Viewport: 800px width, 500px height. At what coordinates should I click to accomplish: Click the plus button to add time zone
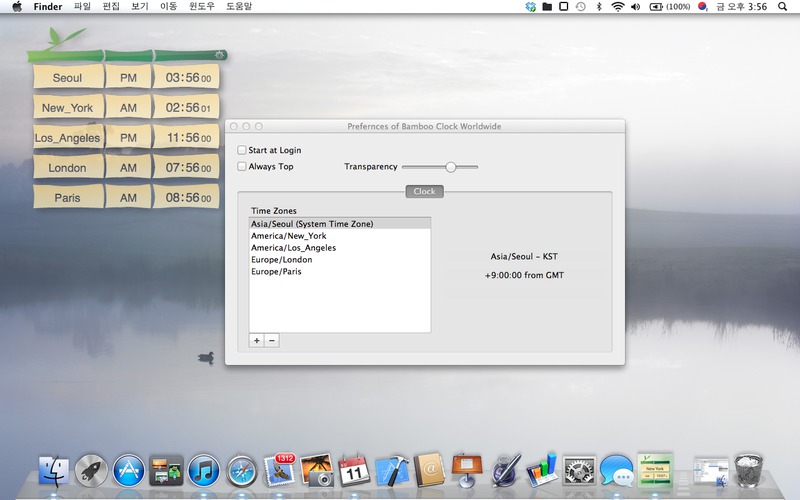(x=257, y=340)
